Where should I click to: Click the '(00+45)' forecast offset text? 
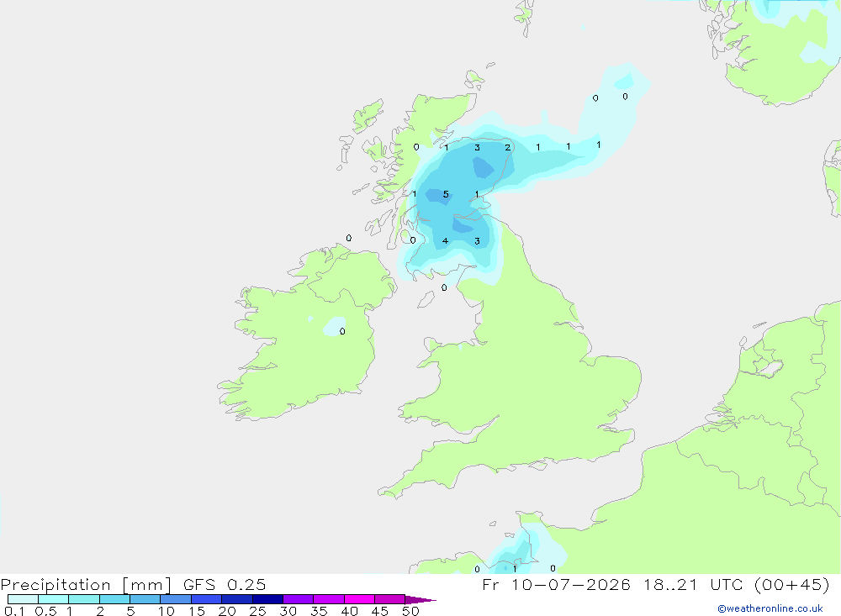click(792, 584)
